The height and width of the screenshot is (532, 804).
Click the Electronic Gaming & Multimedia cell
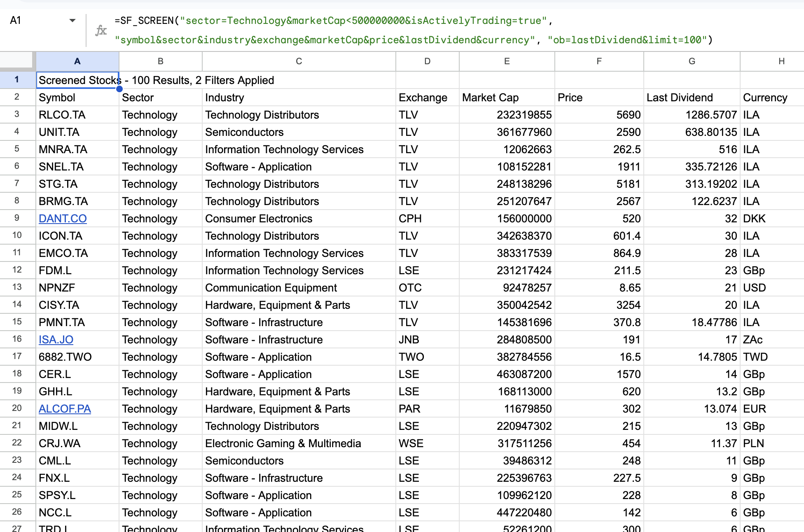pyautogui.click(x=299, y=443)
